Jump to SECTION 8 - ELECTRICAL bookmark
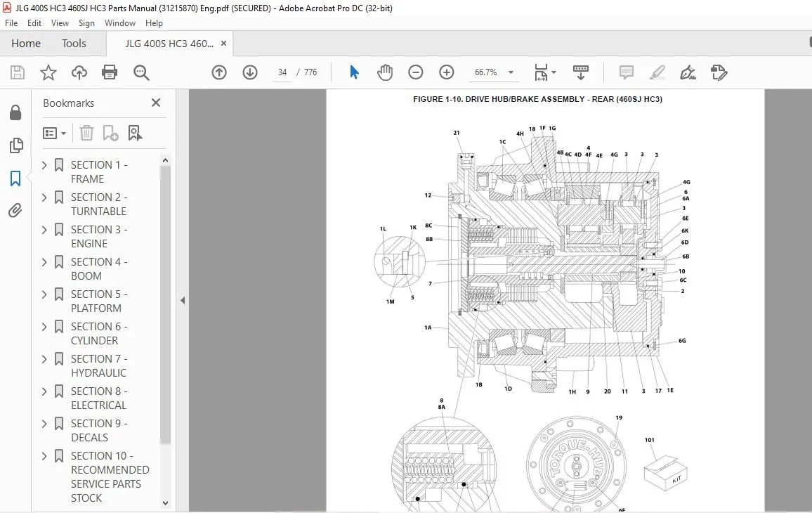This screenshot has height=513, width=812. (99, 398)
